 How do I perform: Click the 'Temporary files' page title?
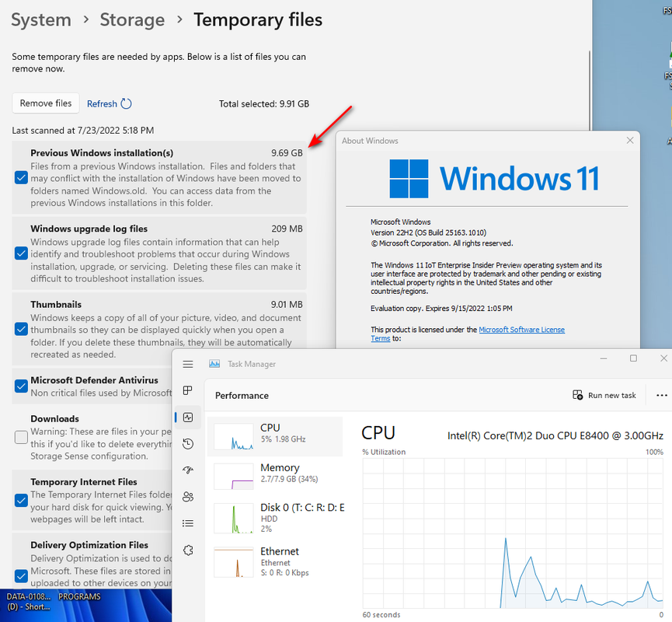pos(258,19)
